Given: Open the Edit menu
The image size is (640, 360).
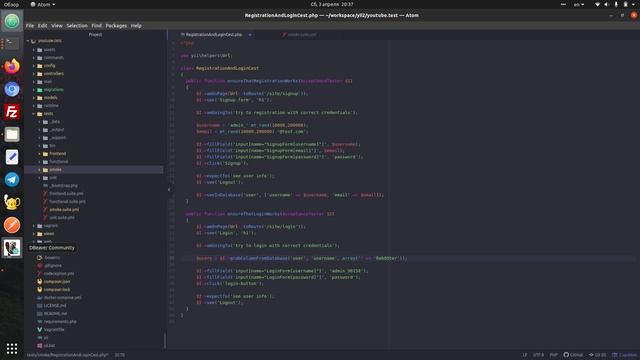Looking at the screenshot, I should [x=42, y=26].
